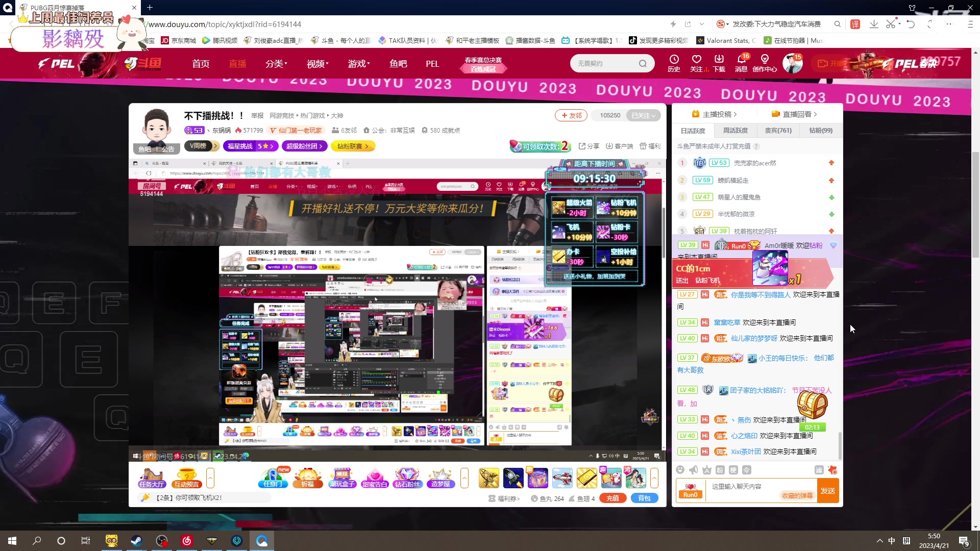980x551 pixels.
Task: Open the 任务大厅 task hall icon
Action: pyautogui.click(x=152, y=478)
